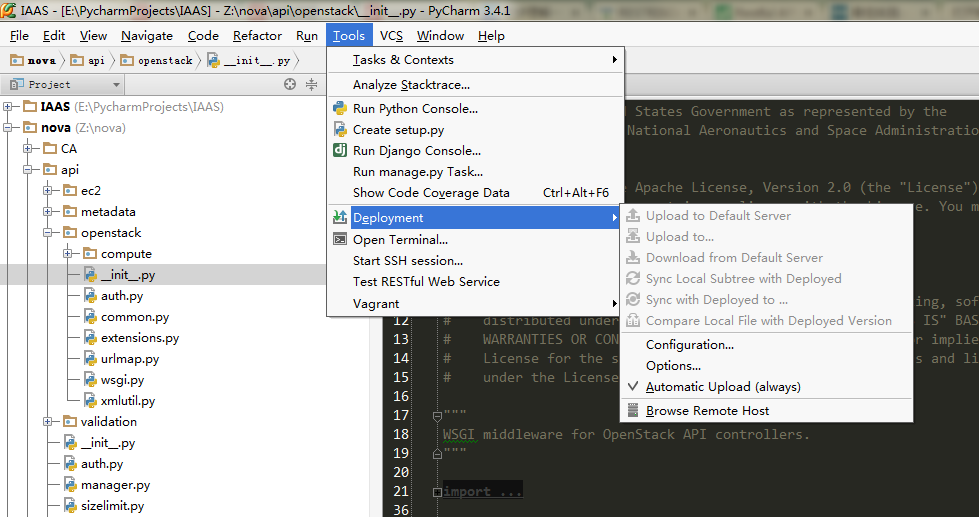Collapse the openstack folder
Viewport: 979px width, 517px height.
pos(48,233)
